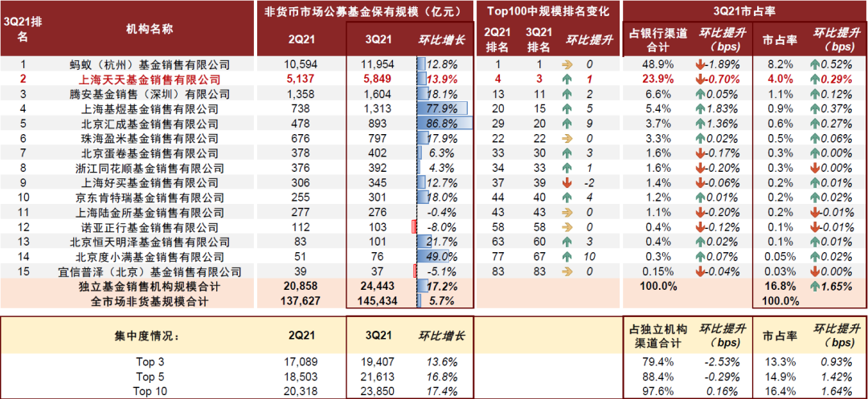Click the 145,434 total market cell

point(375,301)
